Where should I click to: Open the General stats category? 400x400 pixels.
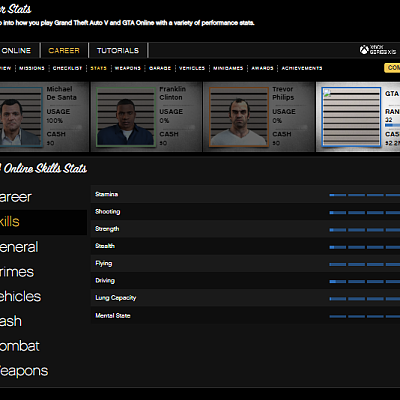click(19, 247)
